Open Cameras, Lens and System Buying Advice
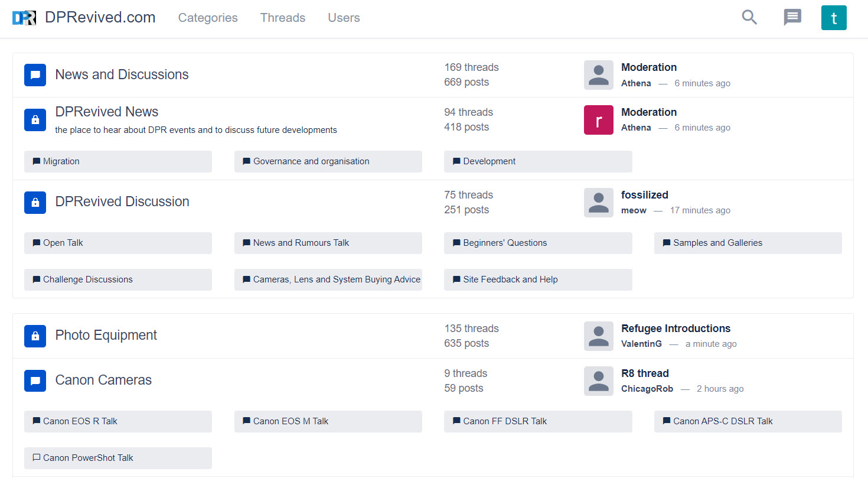The image size is (868, 478). pos(328,279)
